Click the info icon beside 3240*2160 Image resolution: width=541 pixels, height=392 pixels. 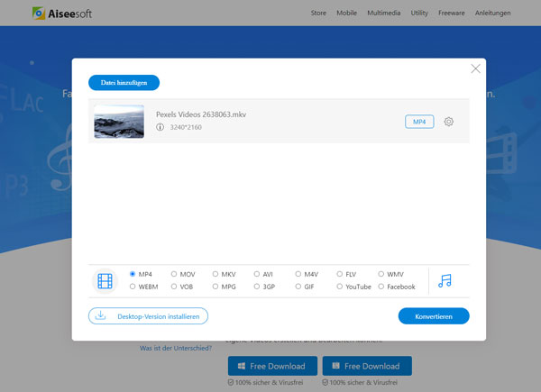point(160,128)
